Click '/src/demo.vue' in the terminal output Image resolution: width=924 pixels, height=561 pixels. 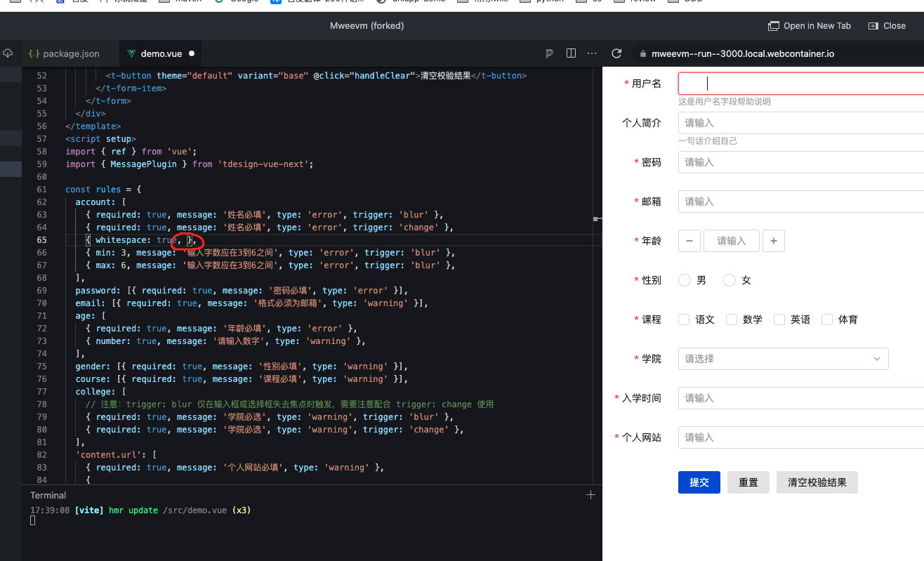coord(194,510)
